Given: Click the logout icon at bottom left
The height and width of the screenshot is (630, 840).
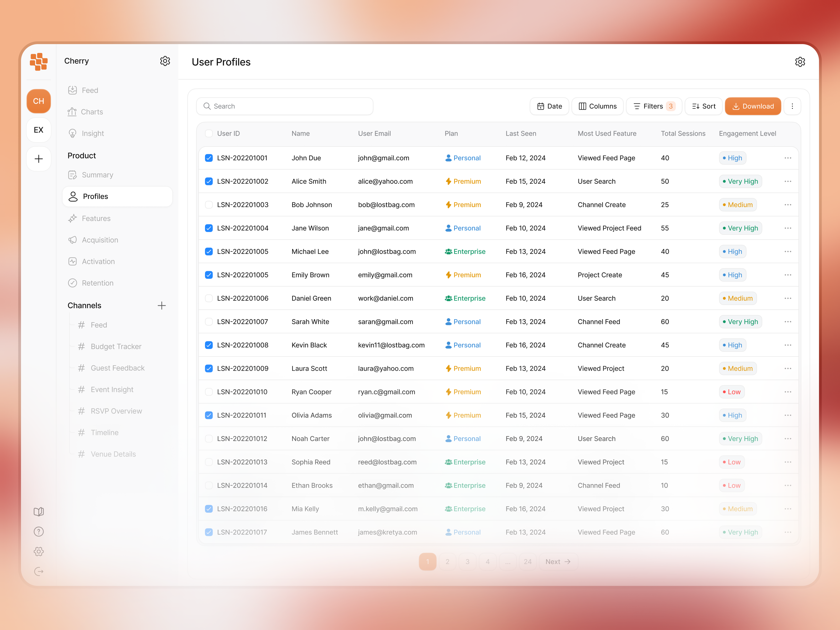Looking at the screenshot, I should [38, 571].
